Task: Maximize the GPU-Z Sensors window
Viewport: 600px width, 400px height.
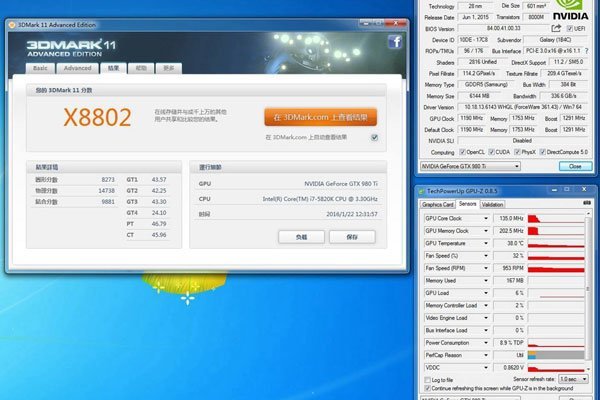Action: click(x=567, y=190)
